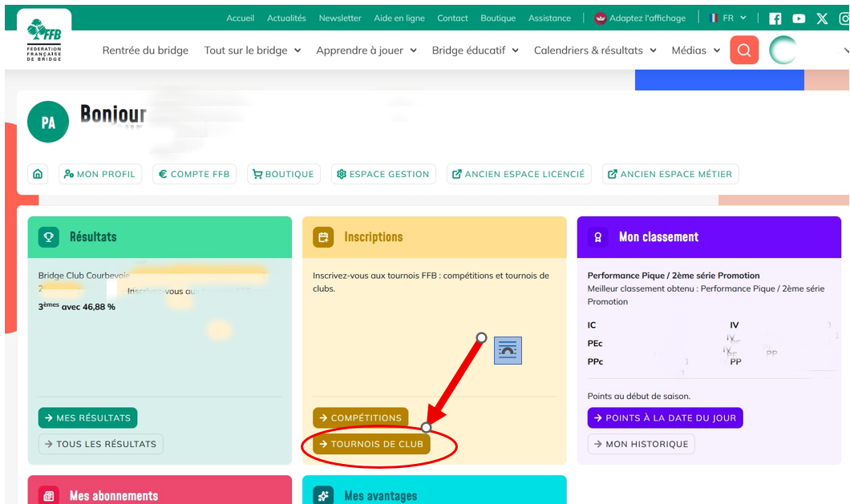Click the Tournois de club button

click(x=371, y=444)
